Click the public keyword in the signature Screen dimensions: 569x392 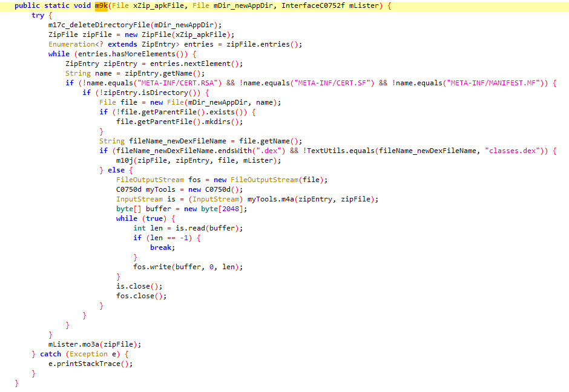(27, 5)
